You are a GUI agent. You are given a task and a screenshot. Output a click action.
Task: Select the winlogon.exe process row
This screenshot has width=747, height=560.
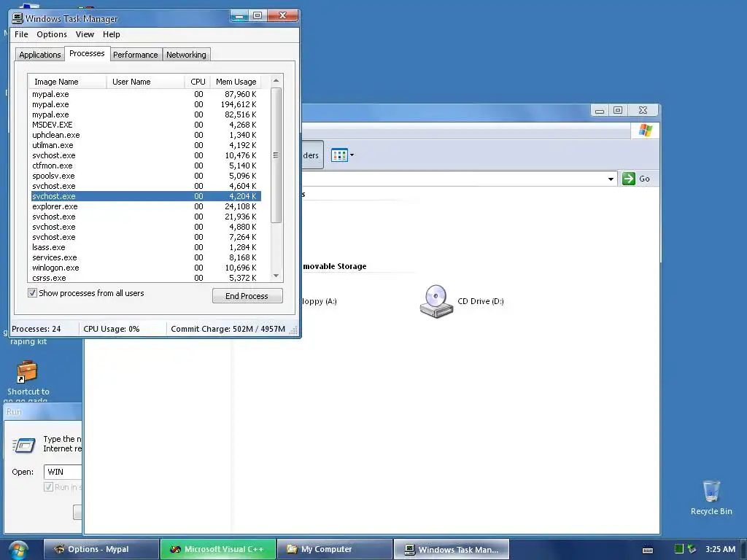146,268
